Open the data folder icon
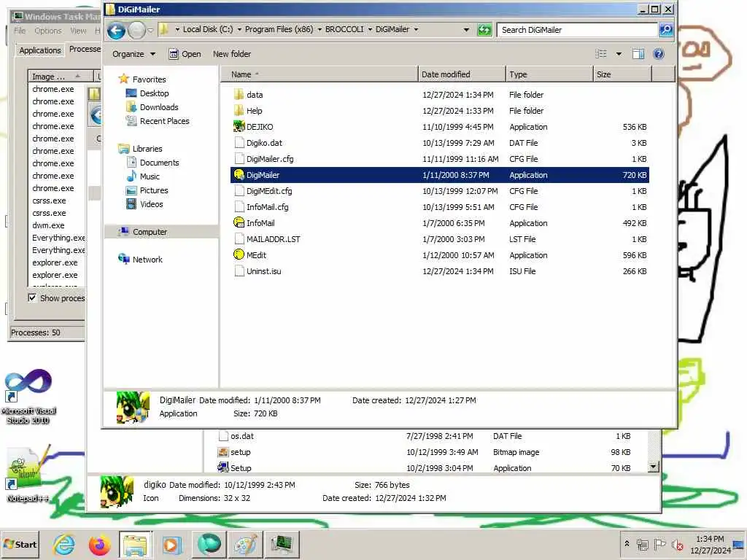 click(239, 94)
